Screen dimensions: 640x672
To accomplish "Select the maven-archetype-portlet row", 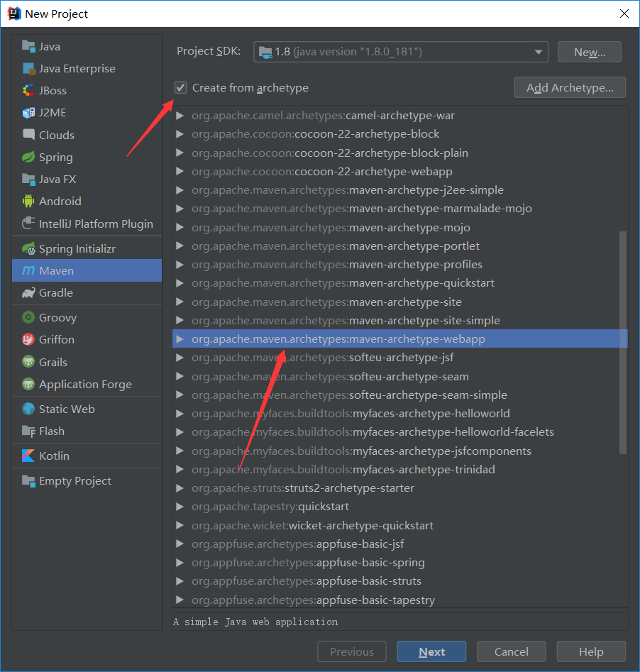I will pos(400,246).
